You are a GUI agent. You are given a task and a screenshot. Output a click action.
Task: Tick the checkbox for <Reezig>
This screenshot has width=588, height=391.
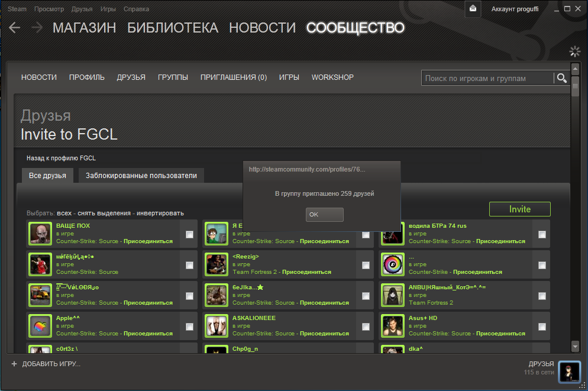click(x=366, y=265)
